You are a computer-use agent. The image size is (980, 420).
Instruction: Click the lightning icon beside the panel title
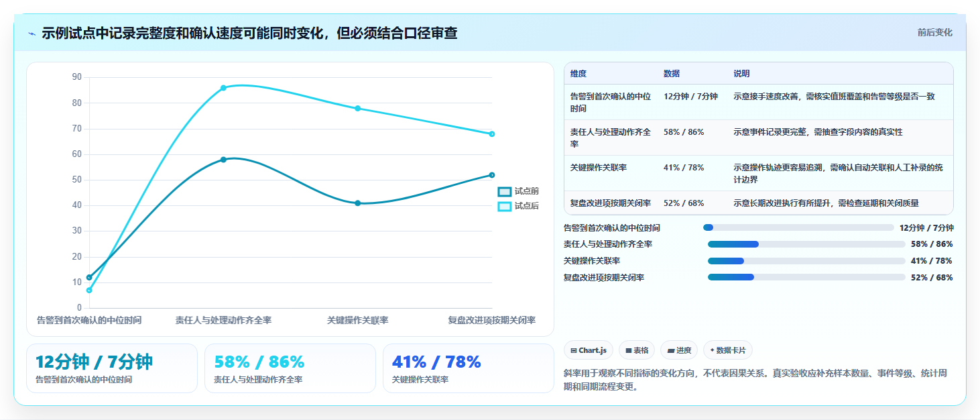(32, 34)
